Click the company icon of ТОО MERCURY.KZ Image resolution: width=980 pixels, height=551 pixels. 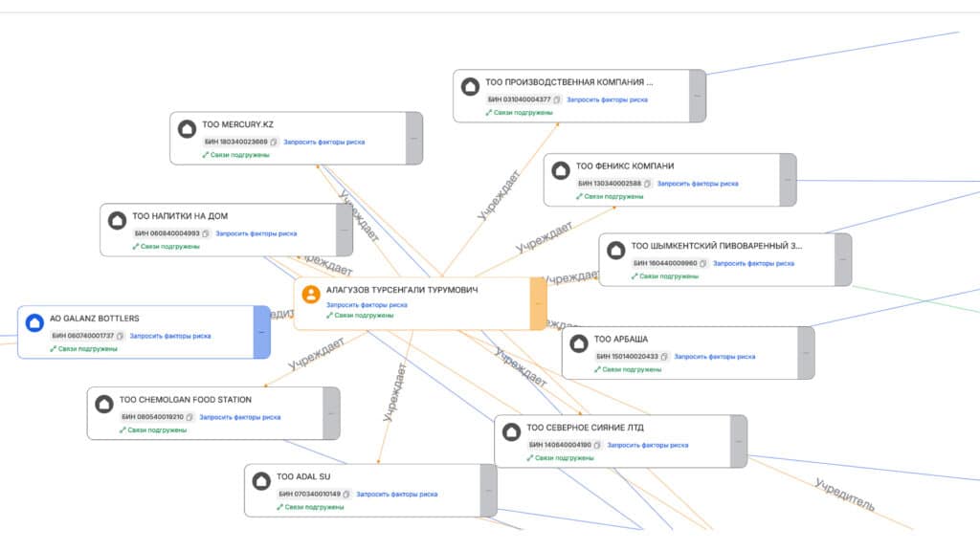click(x=187, y=129)
